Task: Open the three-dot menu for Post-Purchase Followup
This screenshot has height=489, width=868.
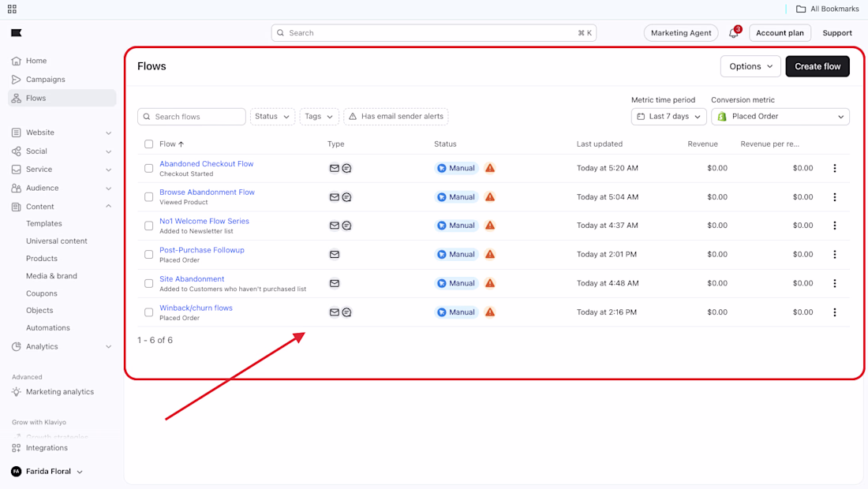Action: pyautogui.click(x=835, y=255)
